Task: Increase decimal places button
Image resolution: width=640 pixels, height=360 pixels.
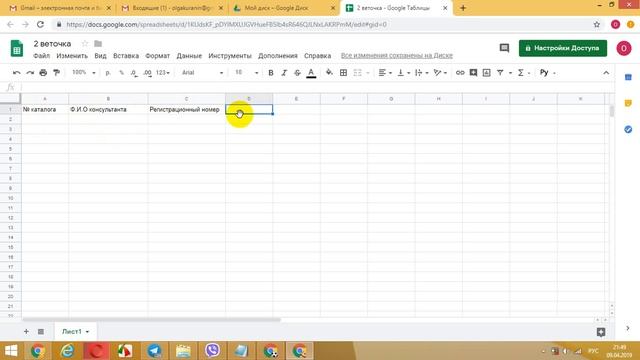Action: (147, 73)
